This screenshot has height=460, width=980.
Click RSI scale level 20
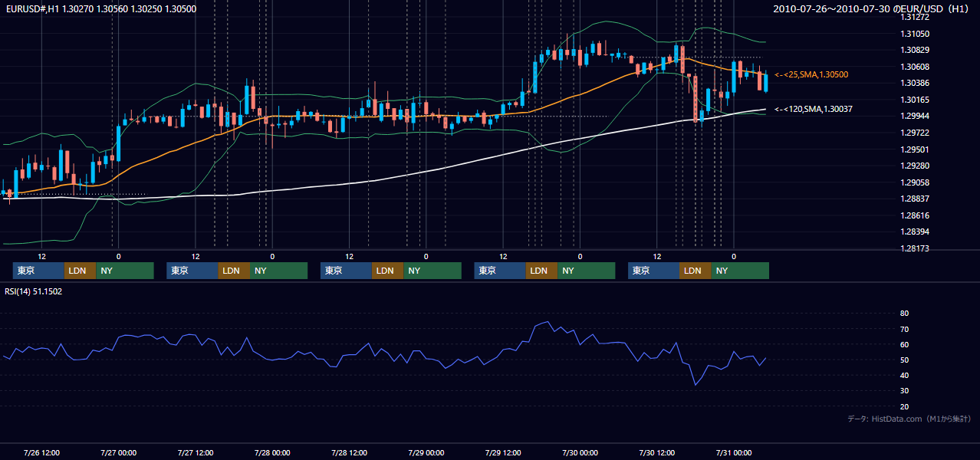coord(905,406)
